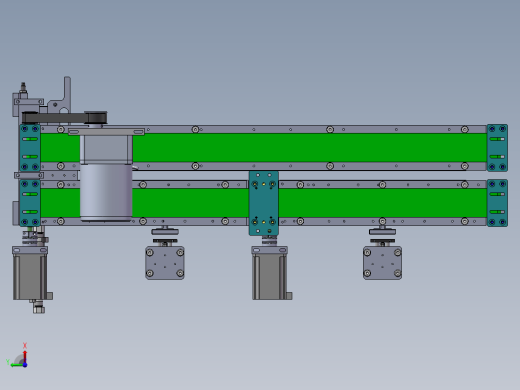
Task: Click the red X axis of the orientation triad
Action: click(25, 356)
